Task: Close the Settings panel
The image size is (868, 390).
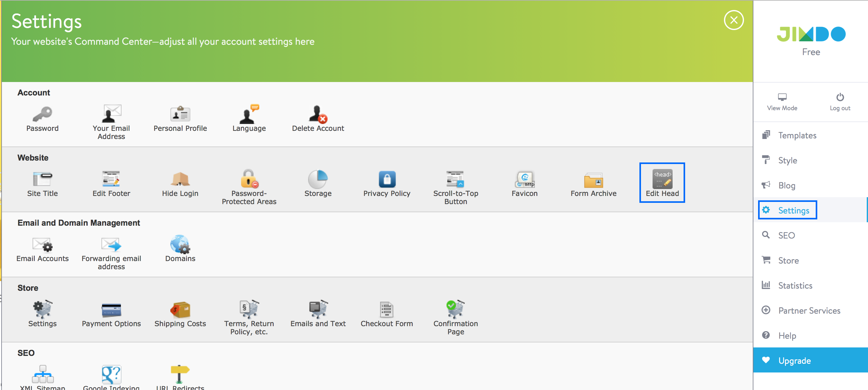Action: [733, 20]
